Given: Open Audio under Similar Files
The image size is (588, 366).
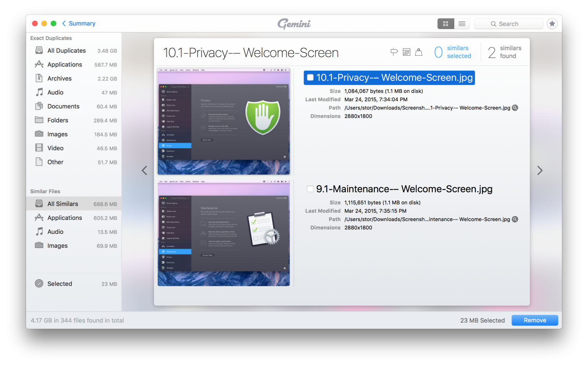Looking at the screenshot, I should coord(74,232).
